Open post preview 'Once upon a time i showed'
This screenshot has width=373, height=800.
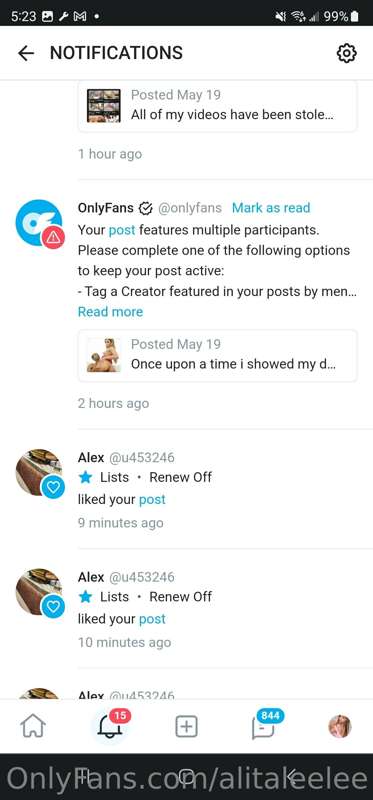point(217,355)
